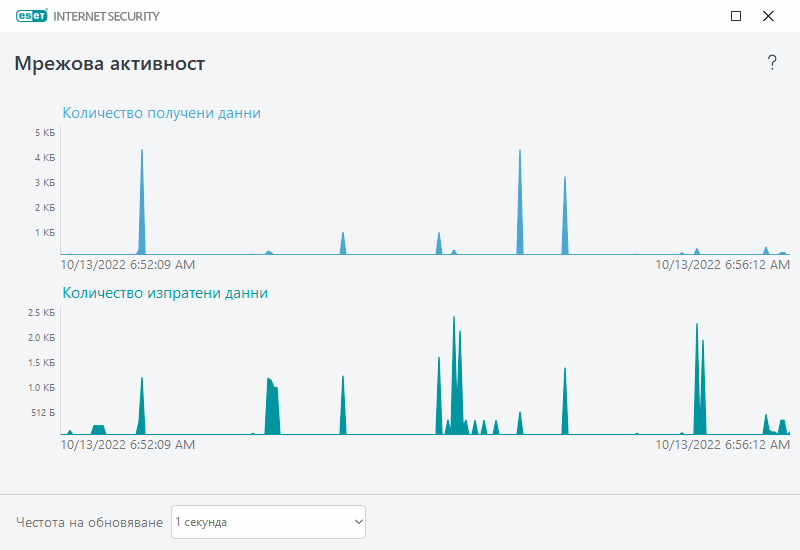Click the '1.0 КБ' axis label on sent chart
This screenshot has height=550, width=800.
[41, 388]
